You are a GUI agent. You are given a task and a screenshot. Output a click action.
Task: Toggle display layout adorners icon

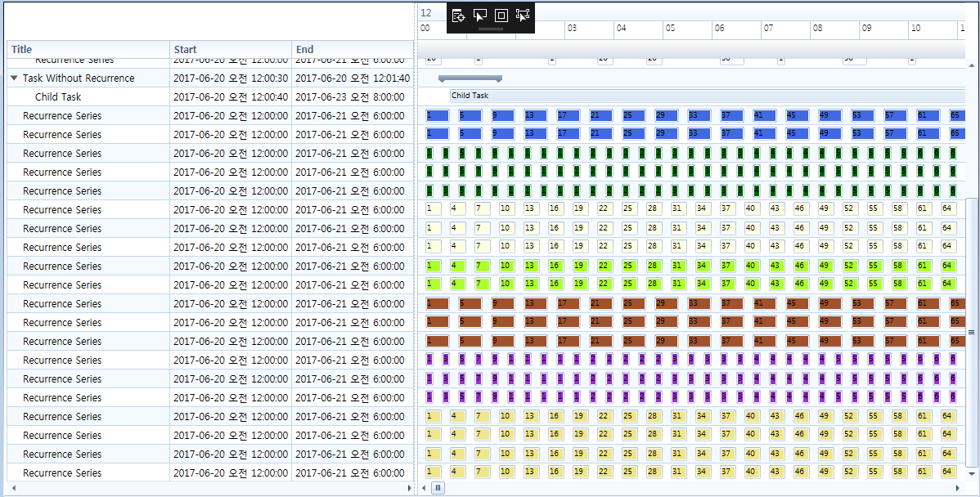point(501,16)
